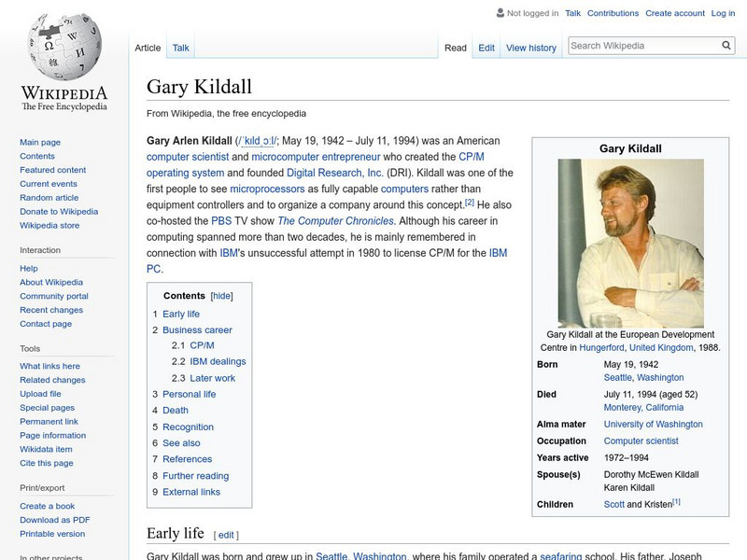Open Wikipedia store link
Image resolution: width=747 pixels, height=560 pixels.
coord(49,225)
